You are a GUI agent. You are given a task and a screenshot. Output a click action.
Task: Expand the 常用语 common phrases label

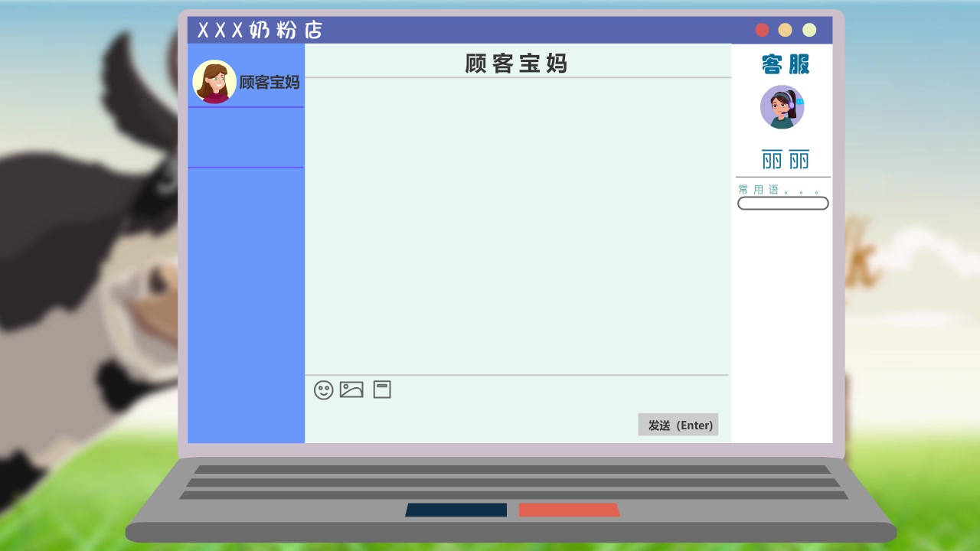(x=779, y=189)
